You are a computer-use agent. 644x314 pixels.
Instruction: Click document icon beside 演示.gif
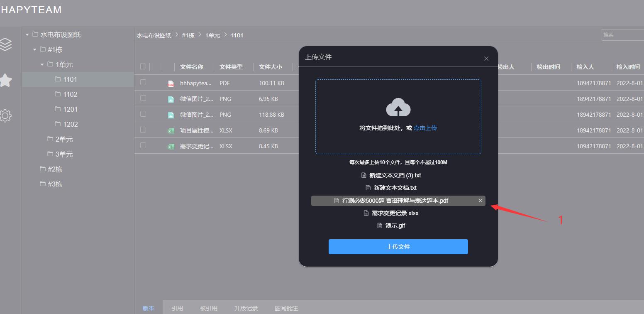380,226
